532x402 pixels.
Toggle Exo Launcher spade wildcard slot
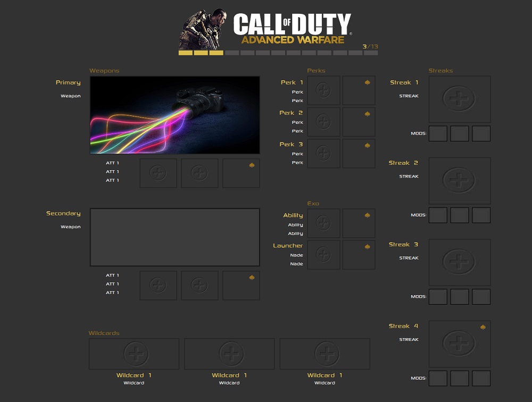359,255
